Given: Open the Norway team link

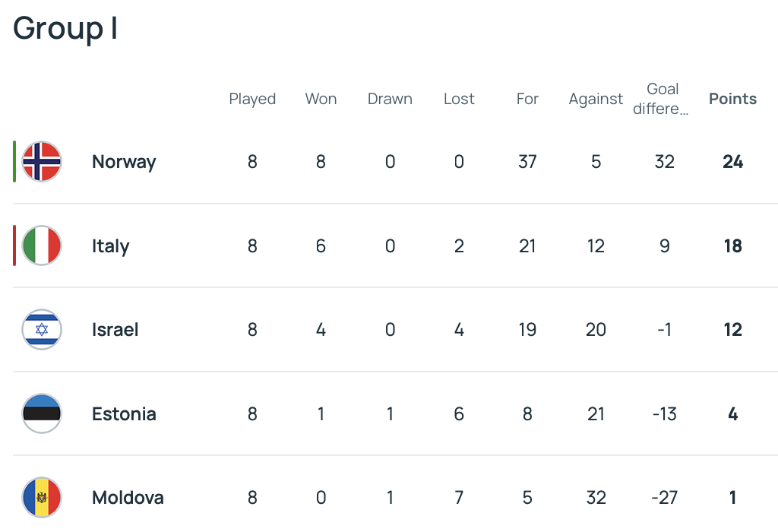Looking at the screenshot, I should pyautogui.click(x=124, y=162).
